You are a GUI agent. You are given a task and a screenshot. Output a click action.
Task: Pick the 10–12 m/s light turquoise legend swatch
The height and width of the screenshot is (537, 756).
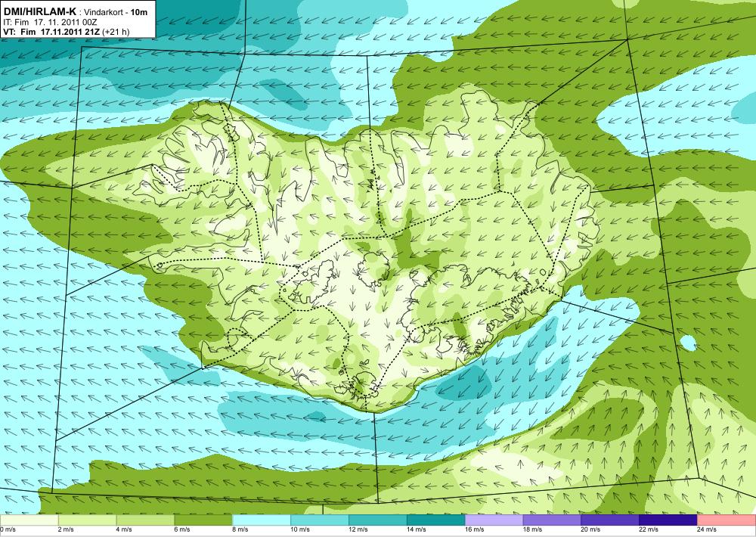tap(320, 520)
